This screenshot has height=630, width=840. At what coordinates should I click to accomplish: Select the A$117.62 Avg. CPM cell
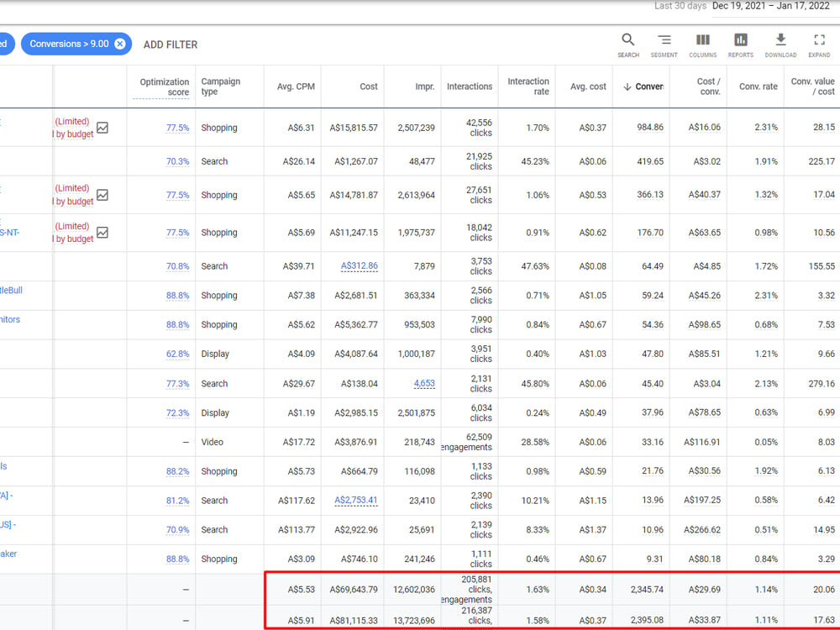(297, 501)
